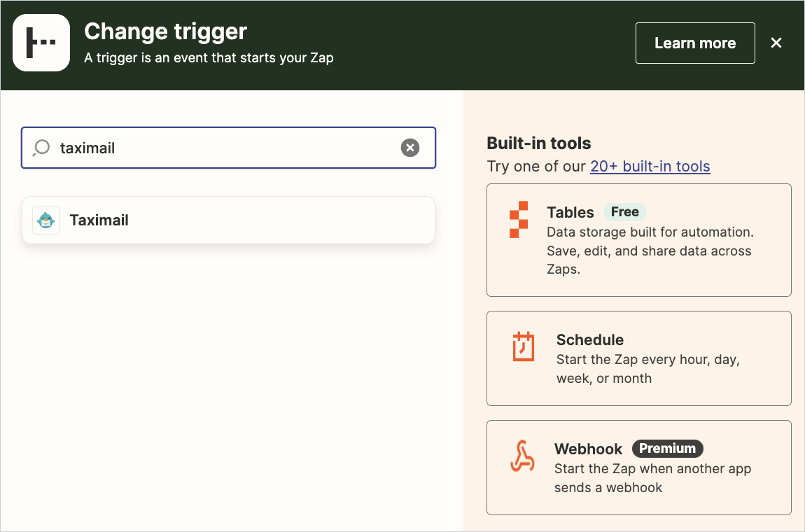The height and width of the screenshot is (532, 805).
Task: Click the Webhook icon
Action: tap(521, 456)
